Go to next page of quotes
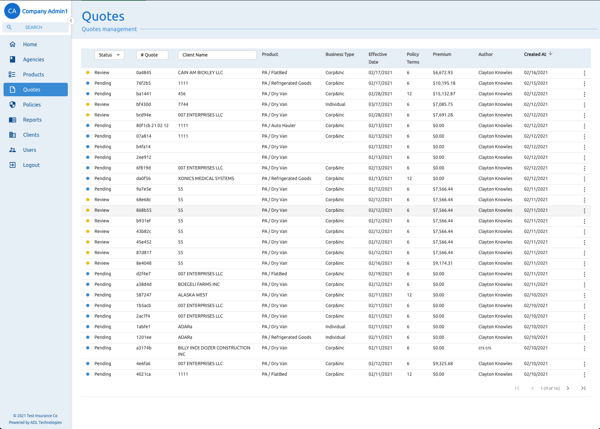This screenshot has width=600, height=429. point(568,388)
